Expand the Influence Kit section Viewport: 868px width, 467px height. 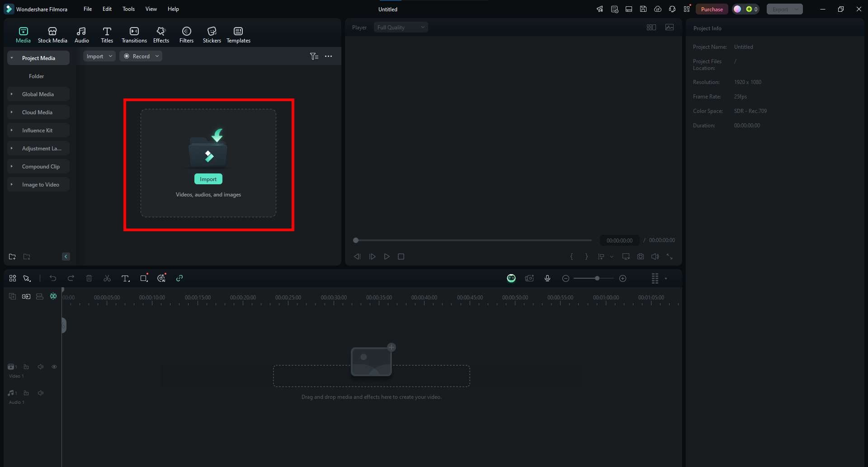tap(12, 131)
